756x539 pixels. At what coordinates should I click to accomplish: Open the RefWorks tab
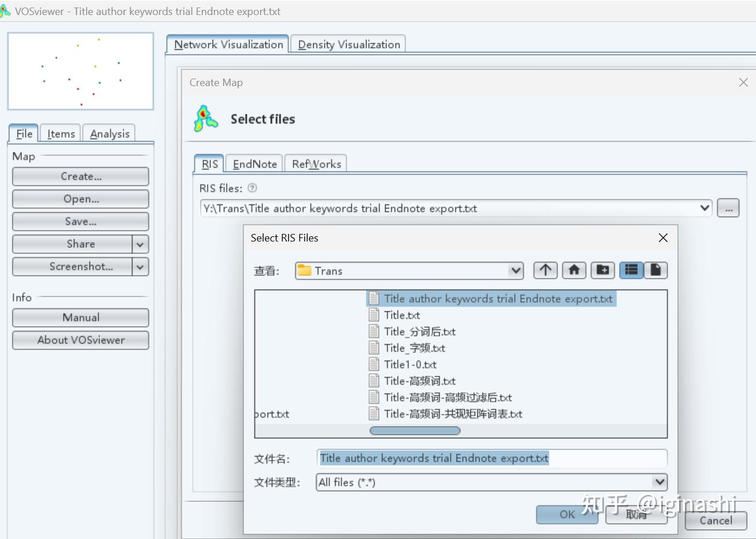pyautogui.click(x=316, y=163)
